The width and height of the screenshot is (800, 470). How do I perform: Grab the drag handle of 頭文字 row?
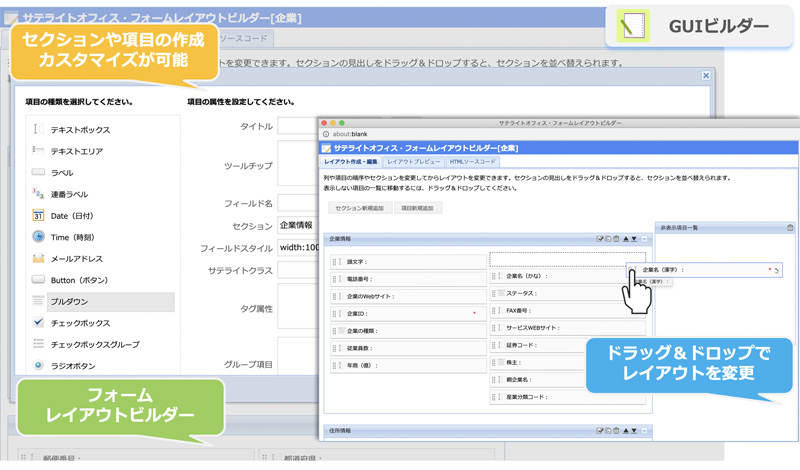click(x=335, y=262)
